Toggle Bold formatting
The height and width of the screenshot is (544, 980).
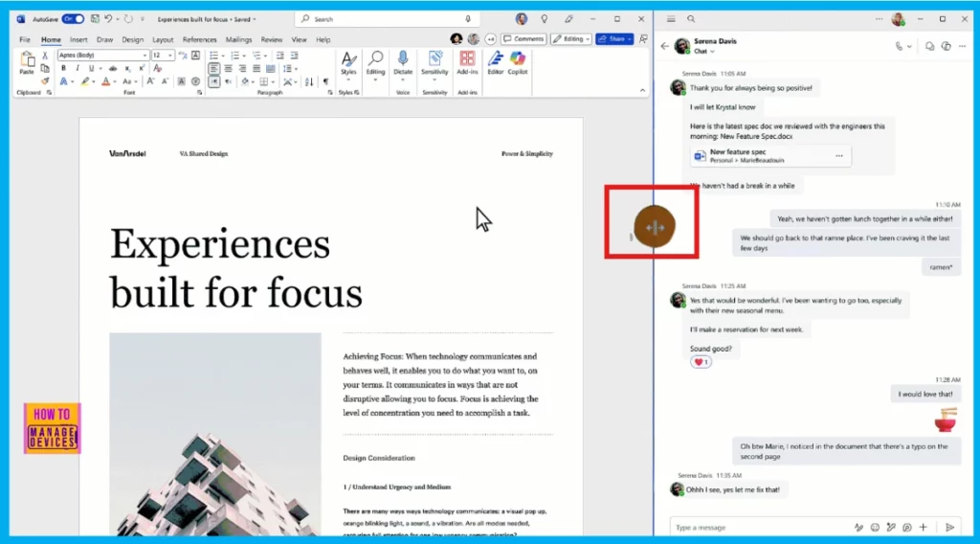pos(63,68)
